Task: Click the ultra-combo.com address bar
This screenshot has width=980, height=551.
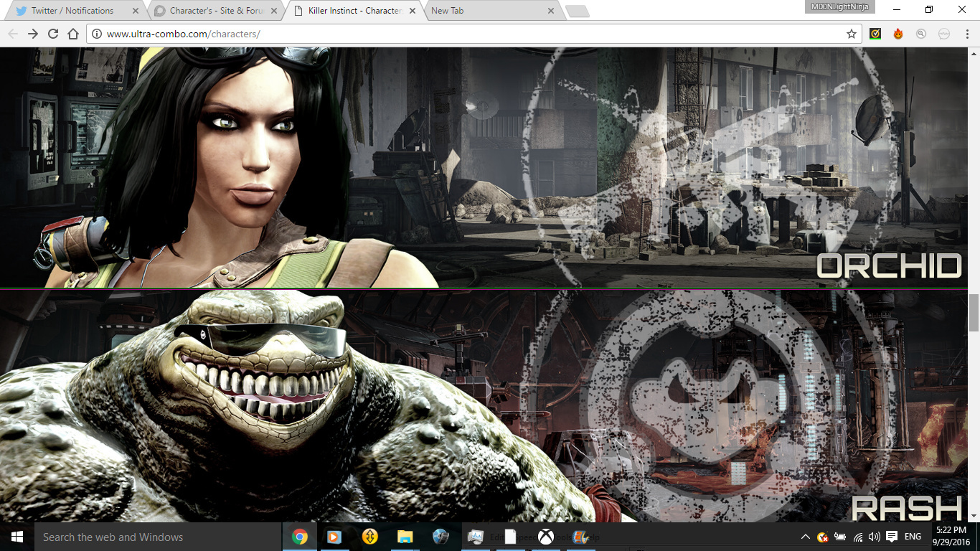Action: click(x=466, y=34)
